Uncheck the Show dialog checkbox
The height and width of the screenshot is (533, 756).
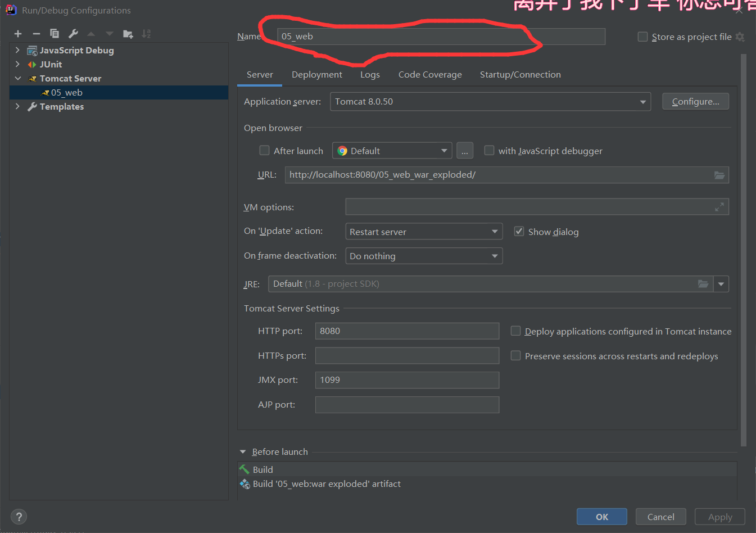tap(519, 231)
